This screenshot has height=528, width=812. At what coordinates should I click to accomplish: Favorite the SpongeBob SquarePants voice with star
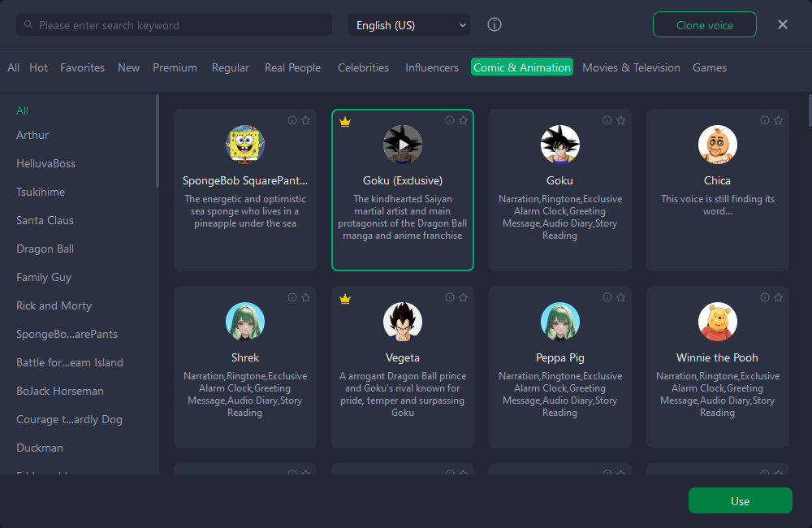coord(305,120)
